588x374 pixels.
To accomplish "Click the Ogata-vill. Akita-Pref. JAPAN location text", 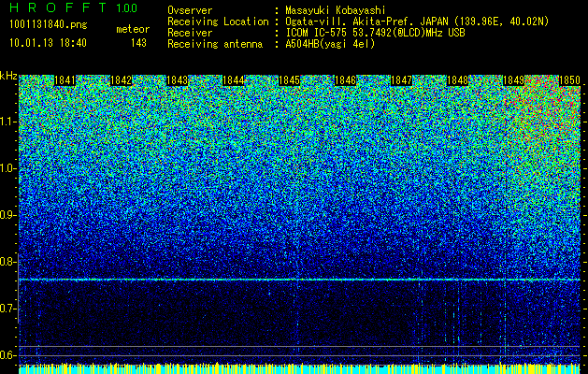I will coord(417,22).
